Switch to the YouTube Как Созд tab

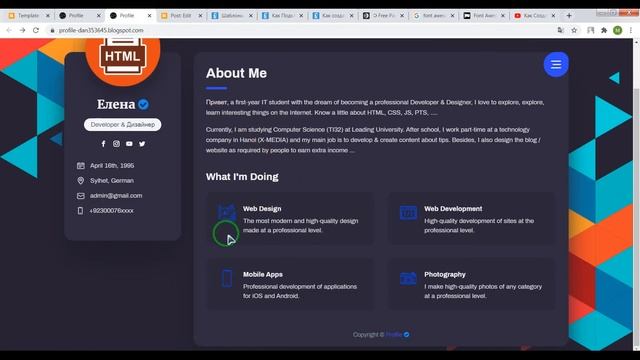(535, 16)
